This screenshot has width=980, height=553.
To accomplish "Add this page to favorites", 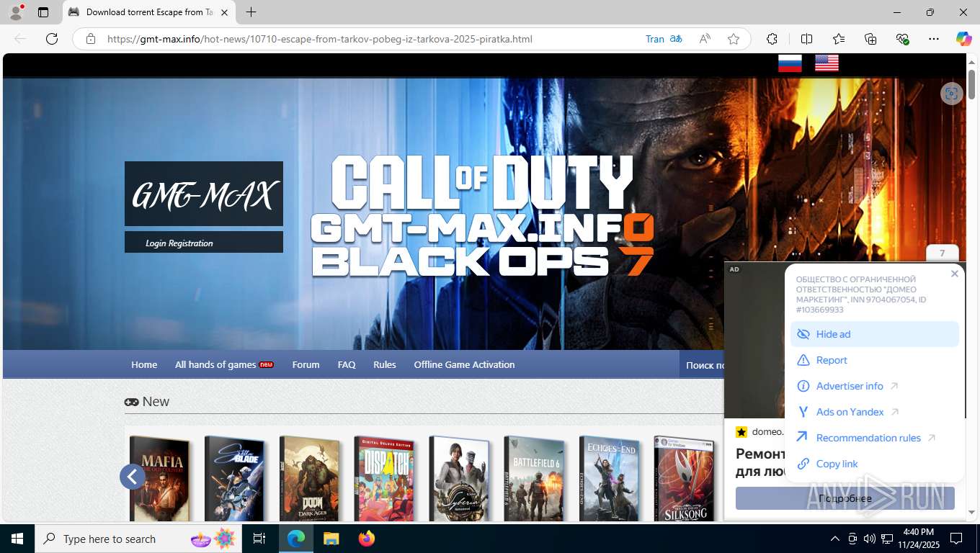I will 734,39.
